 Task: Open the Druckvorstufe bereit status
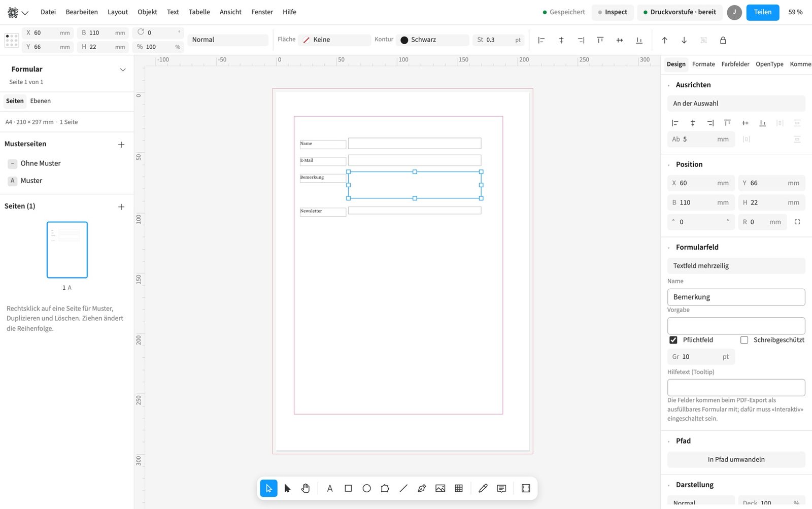680,12
